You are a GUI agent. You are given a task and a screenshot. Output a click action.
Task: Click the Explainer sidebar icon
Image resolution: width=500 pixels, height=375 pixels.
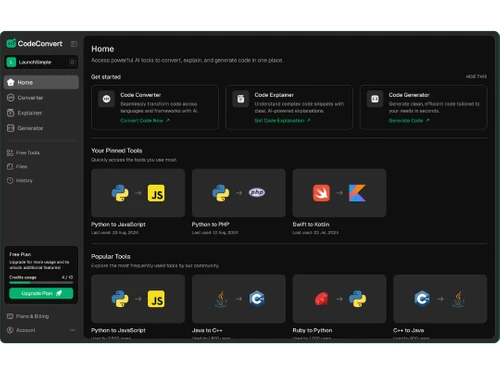(11, 113)
